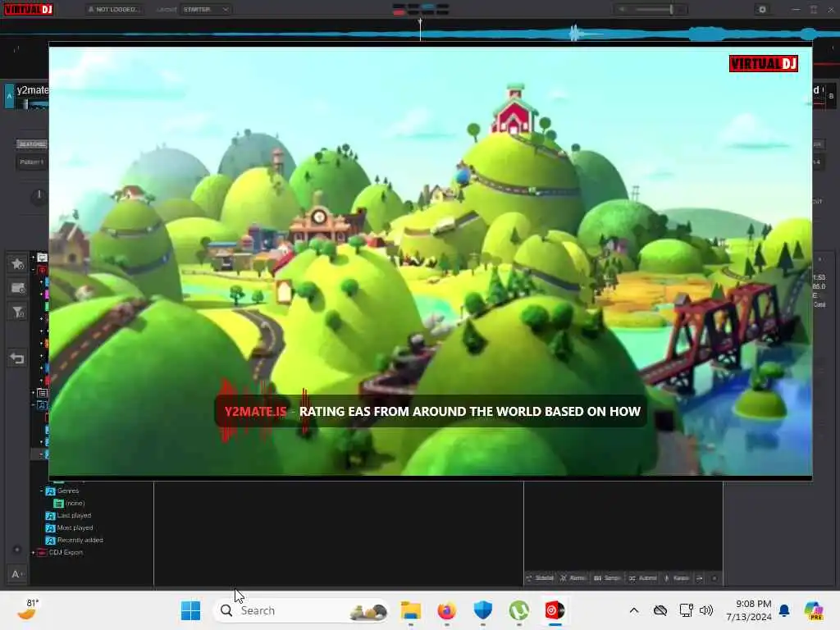Open the Most played list
The image size is (840, 630).
(x=75, y=527)
